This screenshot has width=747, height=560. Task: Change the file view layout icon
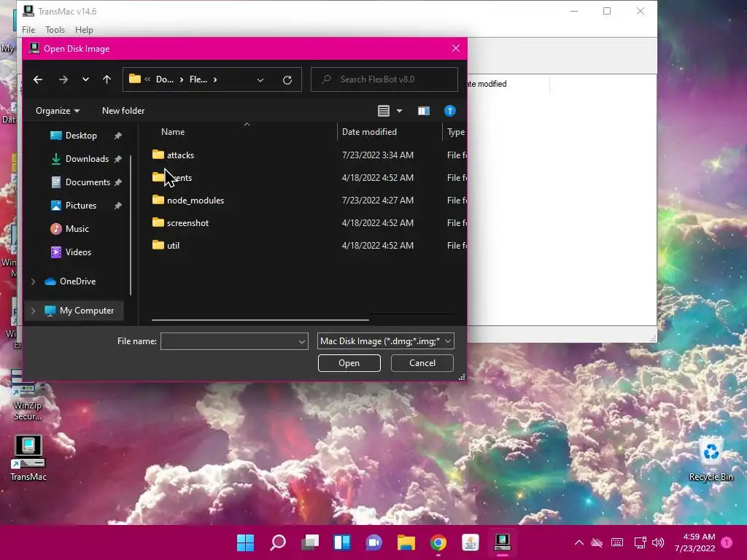click(x=384, y=111)
